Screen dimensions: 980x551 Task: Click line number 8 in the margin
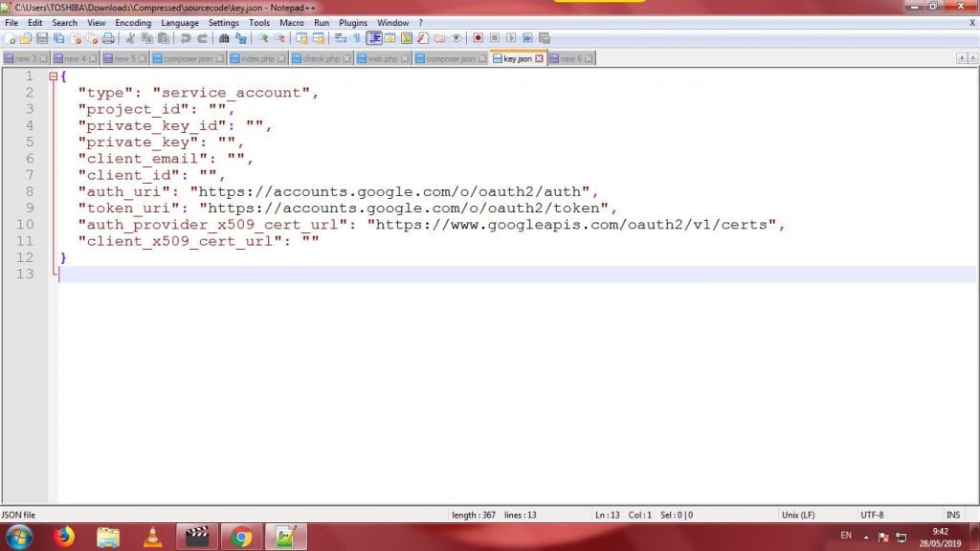coord(29,191)
